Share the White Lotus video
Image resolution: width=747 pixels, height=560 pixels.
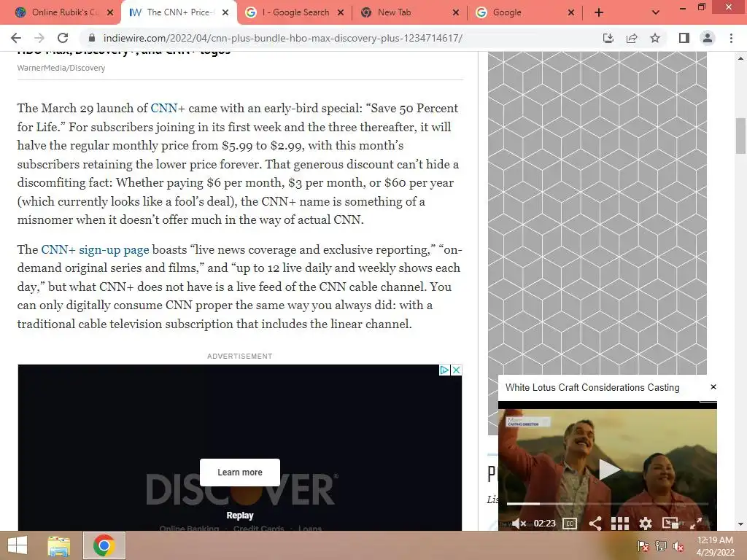point(595,524)
